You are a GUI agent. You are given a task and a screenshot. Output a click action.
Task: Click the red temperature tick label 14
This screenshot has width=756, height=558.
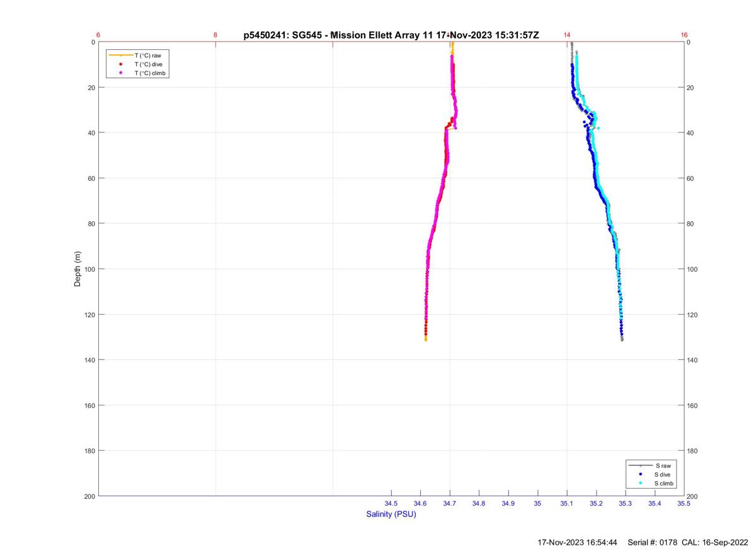click(567, 35)
